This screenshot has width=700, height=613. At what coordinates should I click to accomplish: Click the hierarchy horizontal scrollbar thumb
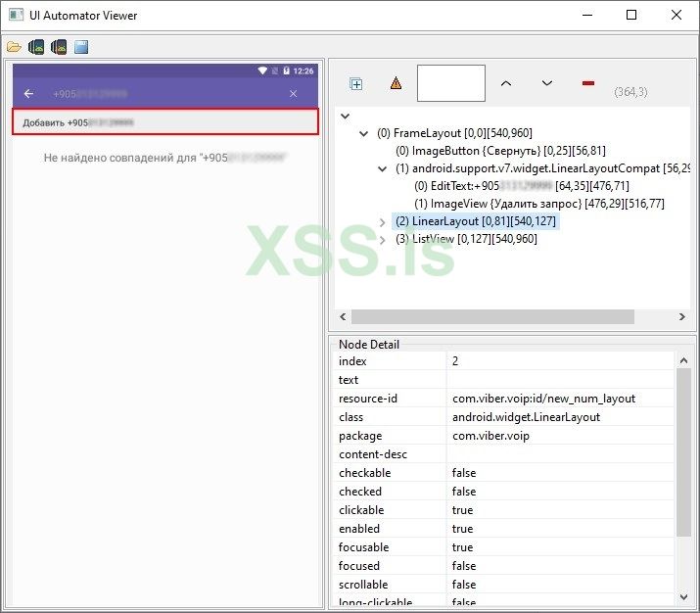coord(492,317)
